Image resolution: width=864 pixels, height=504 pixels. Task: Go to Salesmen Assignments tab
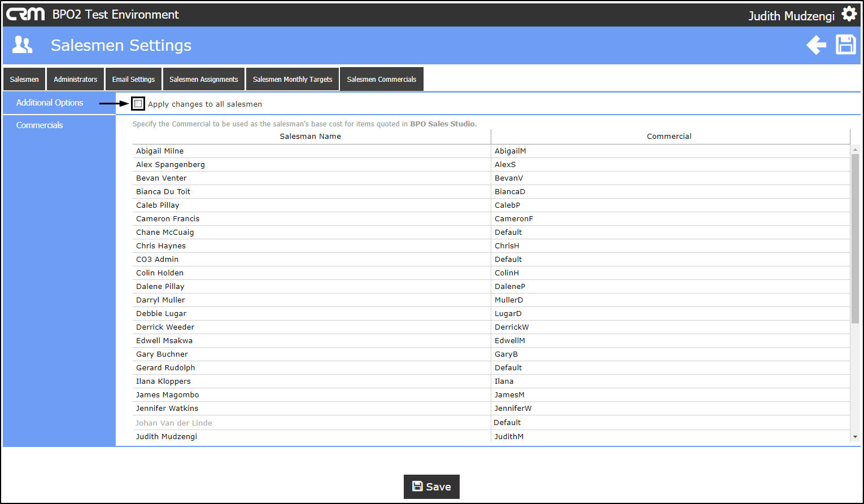(x=204, y=79)
